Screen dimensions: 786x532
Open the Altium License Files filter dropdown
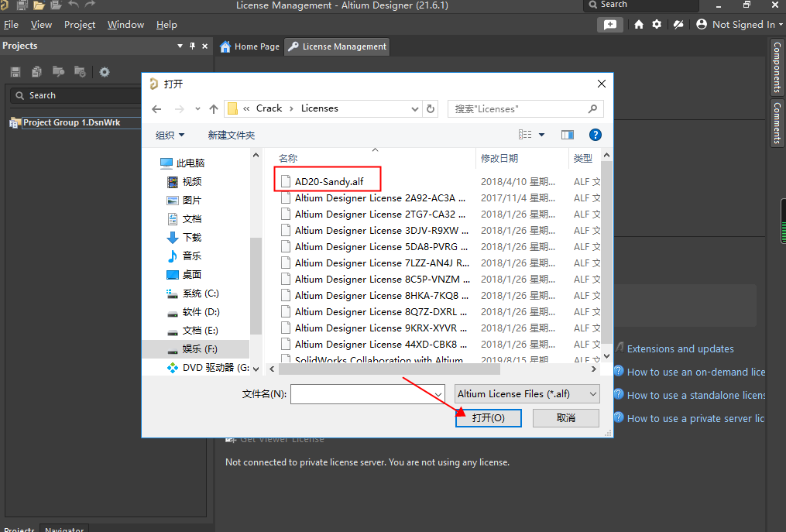[527, 394]
